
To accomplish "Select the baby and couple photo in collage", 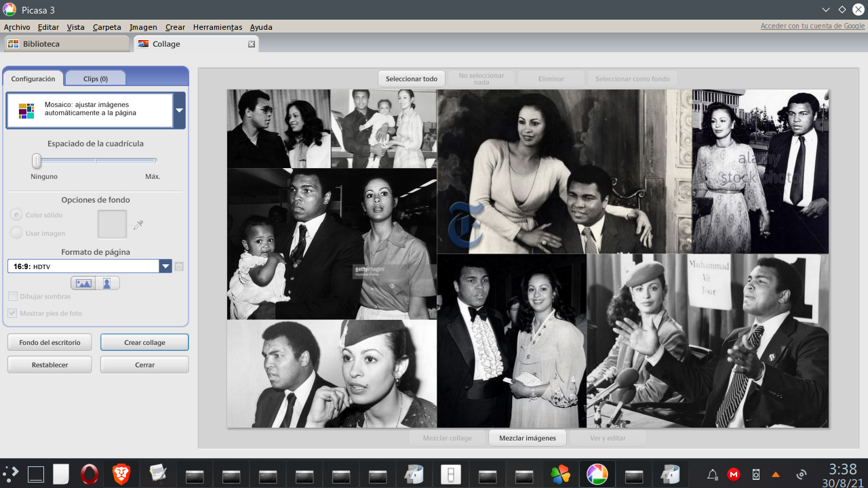I will click(x=384, y=129).
